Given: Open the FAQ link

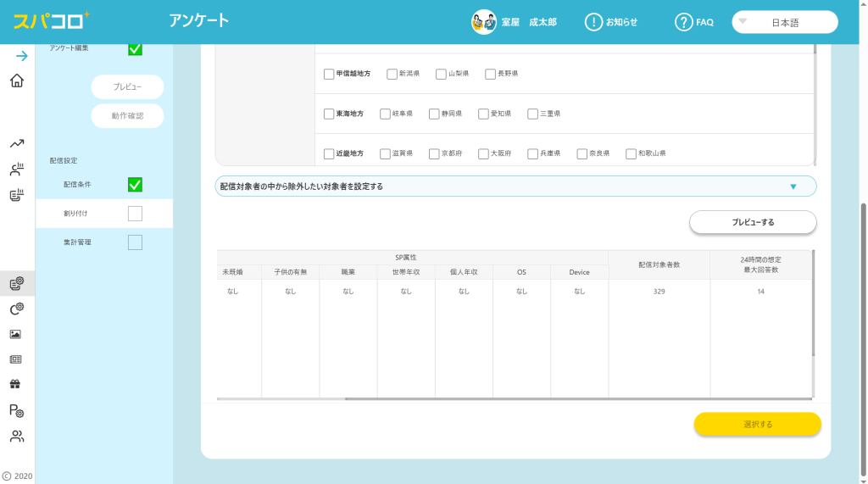Looking at the screenshot, I should (704, 22).
